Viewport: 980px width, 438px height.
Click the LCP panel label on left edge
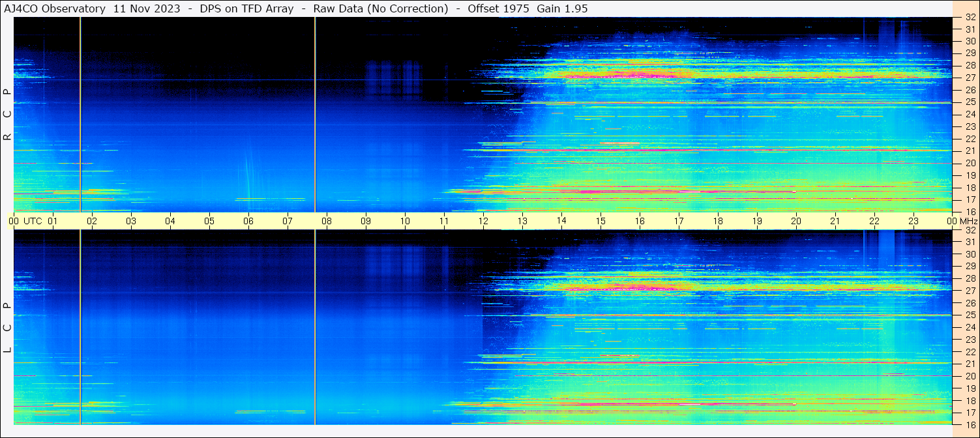click(7, 327)
